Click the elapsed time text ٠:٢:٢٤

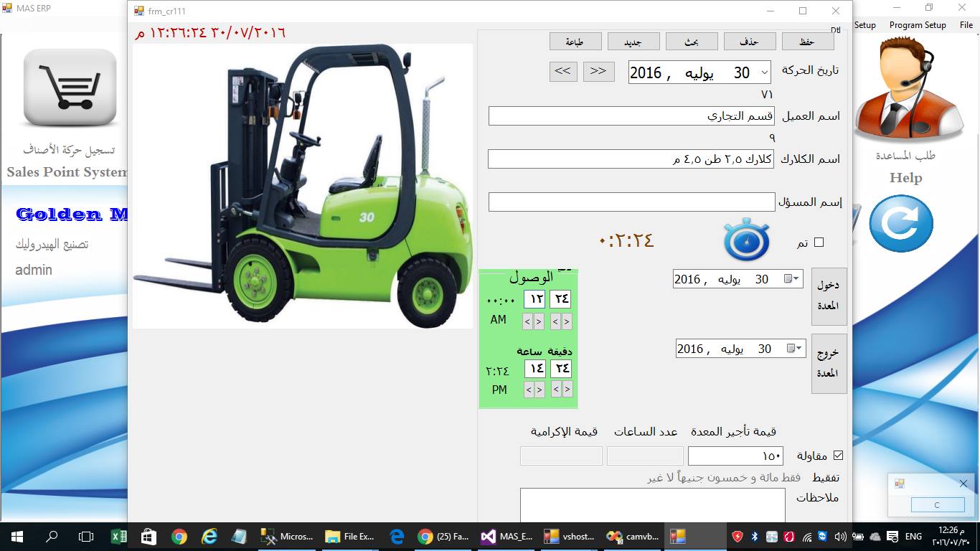[x=626, y=240]
